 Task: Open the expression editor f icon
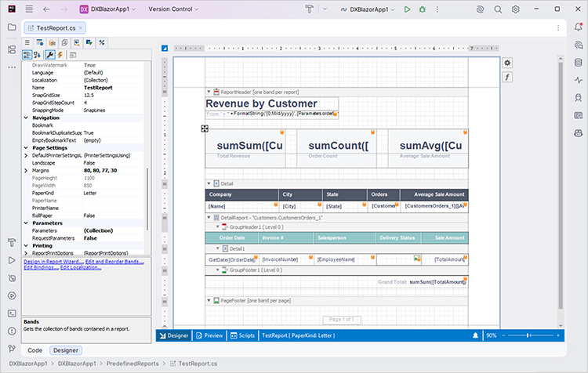click(507, 78)
